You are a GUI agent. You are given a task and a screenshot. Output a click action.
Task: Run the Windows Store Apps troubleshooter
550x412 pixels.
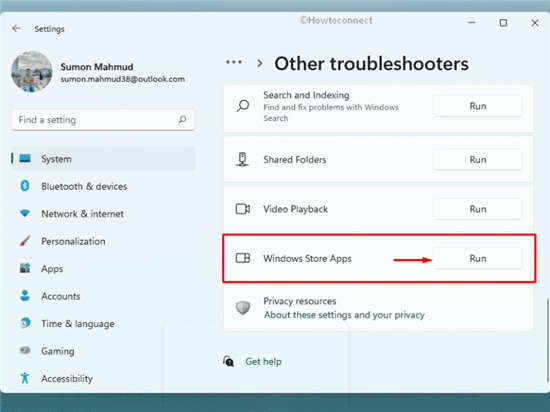point(477,258)
